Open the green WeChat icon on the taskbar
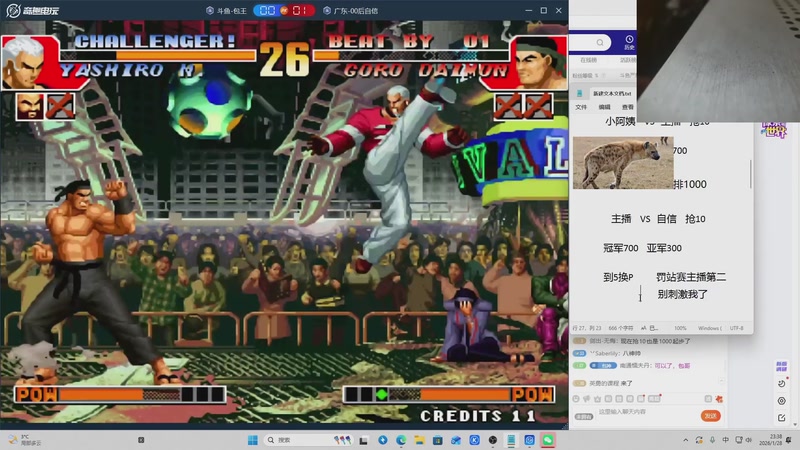This screenshot has width=800, height=450. click(x=547, y=440)
